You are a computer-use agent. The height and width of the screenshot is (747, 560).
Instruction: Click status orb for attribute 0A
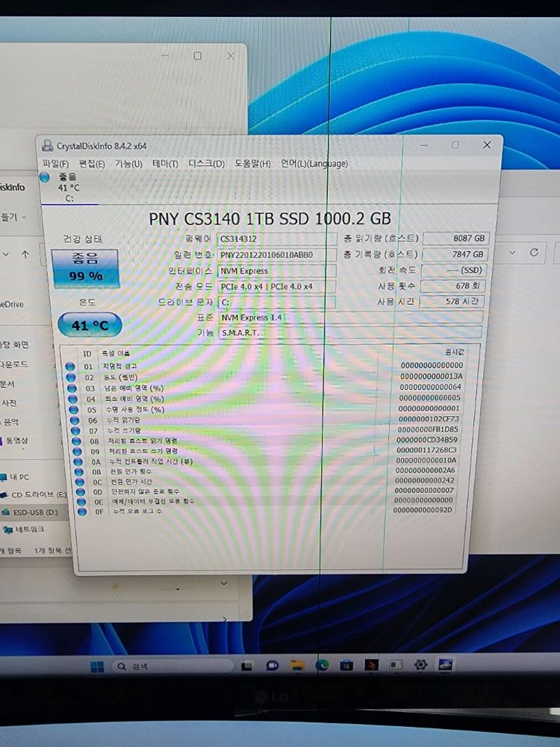(78, 462)
